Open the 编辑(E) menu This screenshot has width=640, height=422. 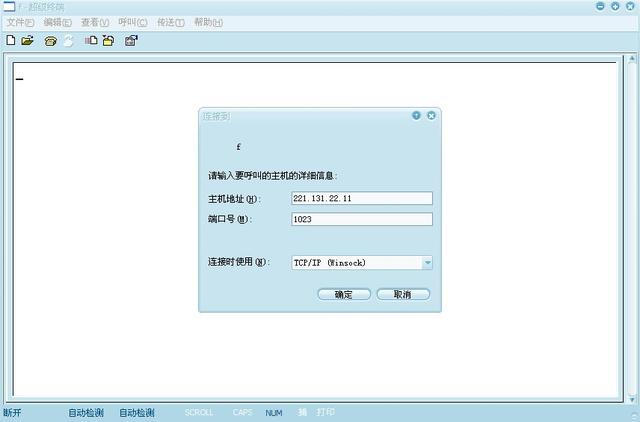pos(58,22)
